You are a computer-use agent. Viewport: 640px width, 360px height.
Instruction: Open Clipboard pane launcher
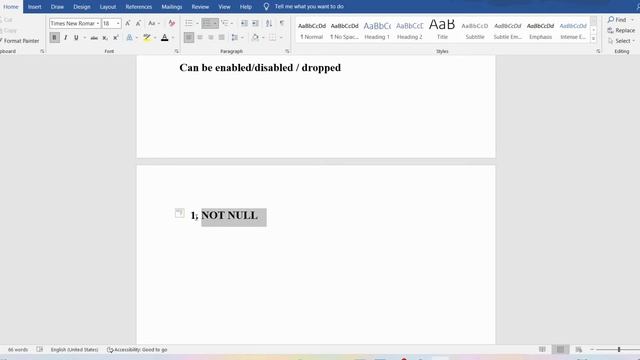42,51
